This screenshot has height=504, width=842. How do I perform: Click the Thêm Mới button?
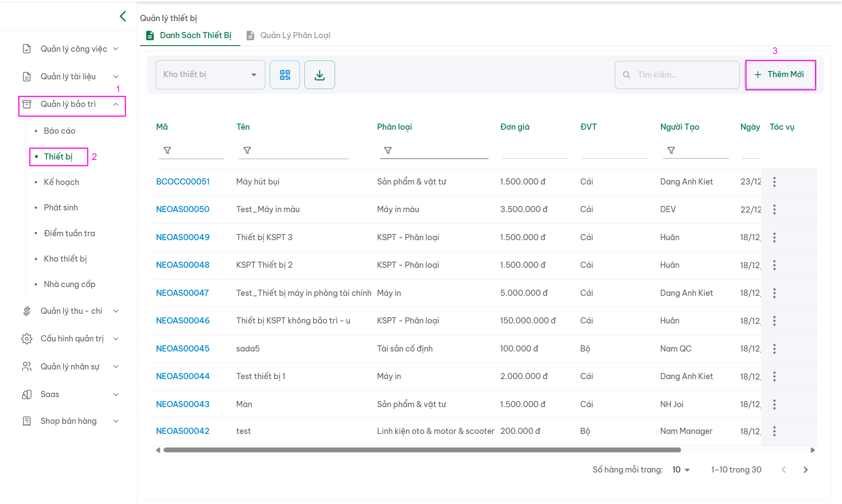780,75
